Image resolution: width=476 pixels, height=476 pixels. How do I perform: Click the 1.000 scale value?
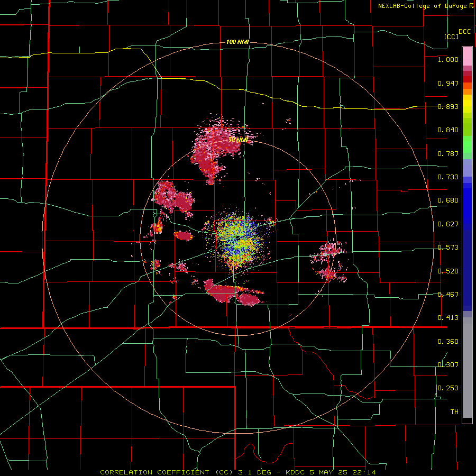click(x=448, y=59)
